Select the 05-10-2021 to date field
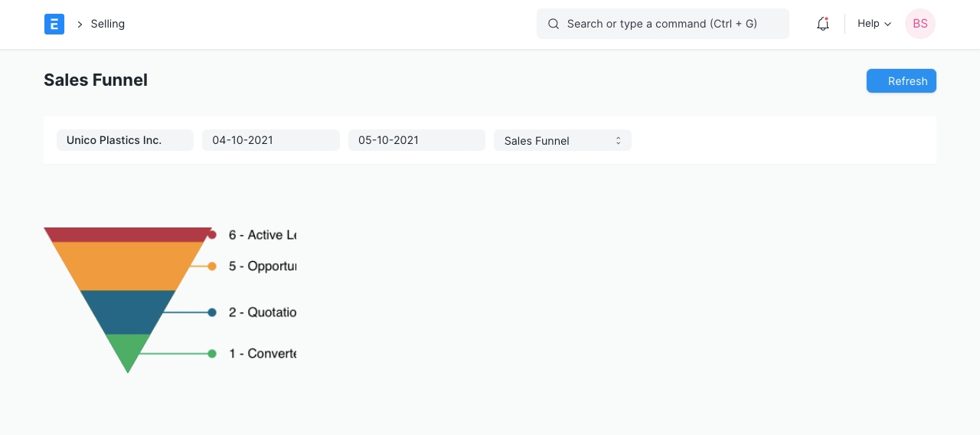Viewport: 980px width, 435px height. (416, 140)
